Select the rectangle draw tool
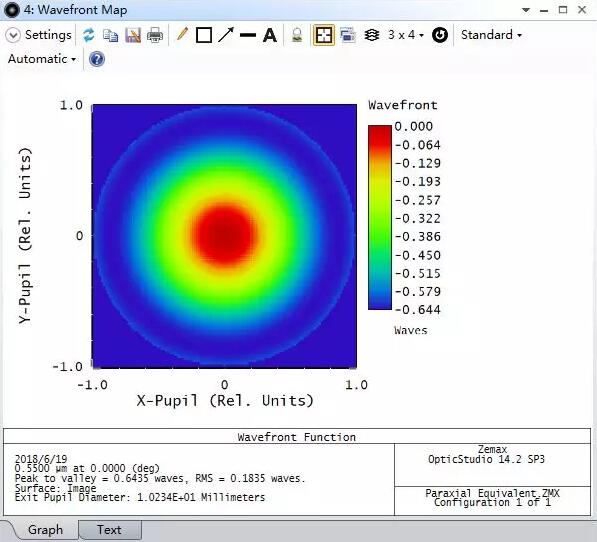The height and width of the screenshot is (542, 597). click(x=204, y=35)
